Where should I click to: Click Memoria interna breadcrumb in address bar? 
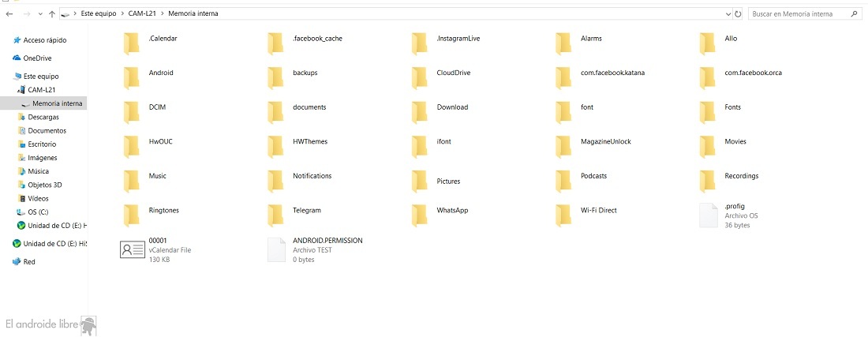[193, 14]
